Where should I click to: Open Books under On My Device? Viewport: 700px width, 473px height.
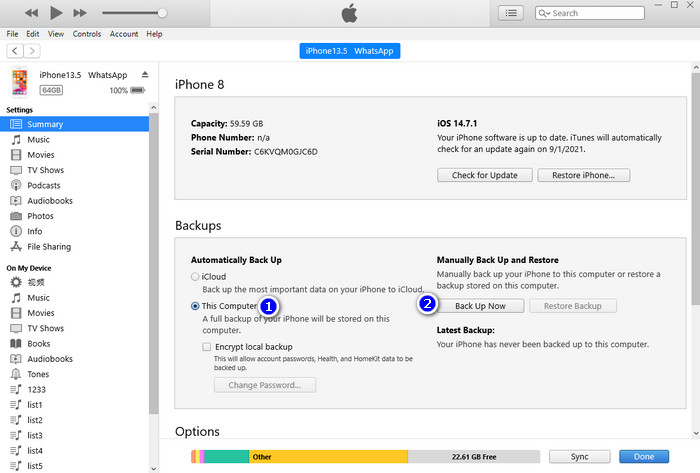[74, 344]
